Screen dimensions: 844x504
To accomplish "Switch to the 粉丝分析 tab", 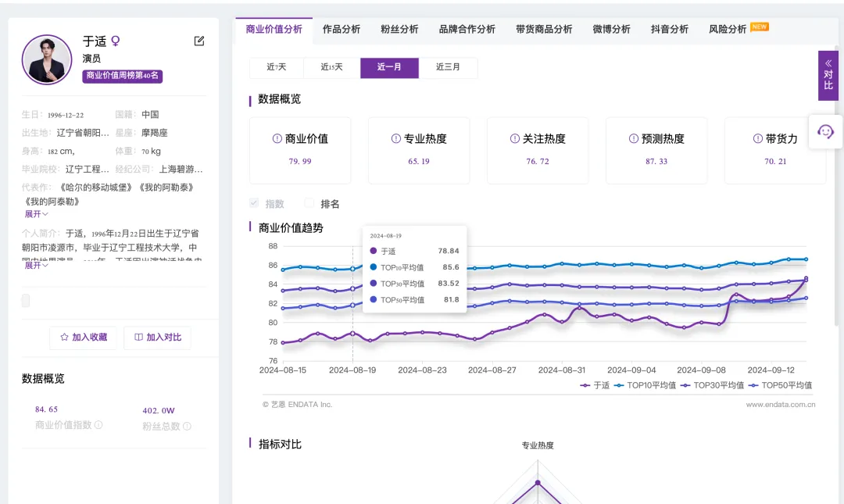I will (399, 29).
